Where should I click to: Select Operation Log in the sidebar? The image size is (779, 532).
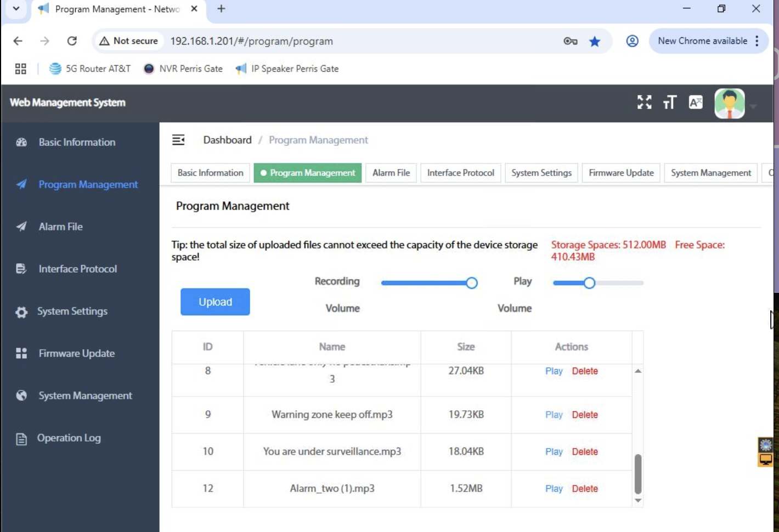pos(69,438)
